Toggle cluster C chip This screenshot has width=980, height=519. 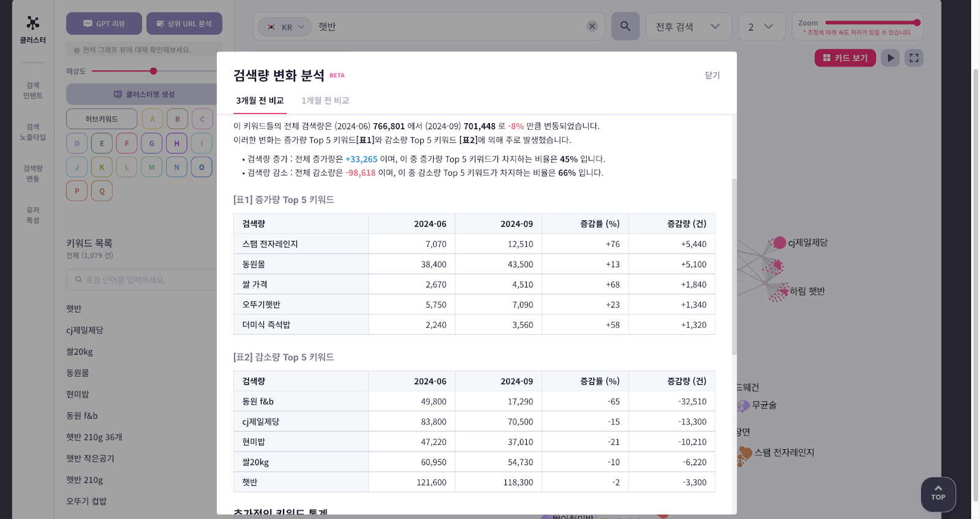pos(203,119)
